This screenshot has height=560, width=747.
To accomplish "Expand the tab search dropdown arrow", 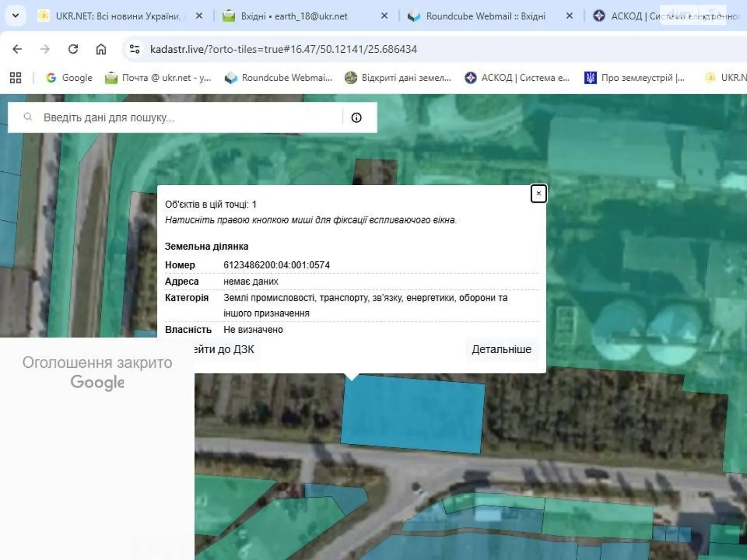I will tap(15, 16).
